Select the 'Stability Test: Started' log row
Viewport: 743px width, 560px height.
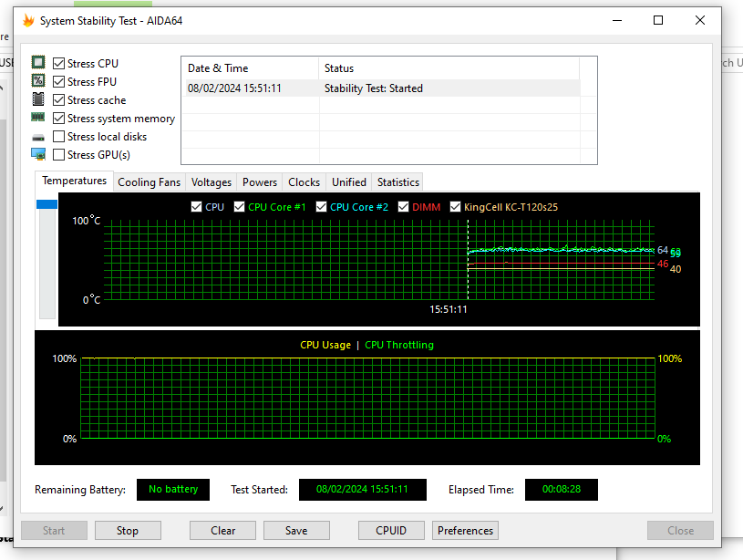click(382, 88)
